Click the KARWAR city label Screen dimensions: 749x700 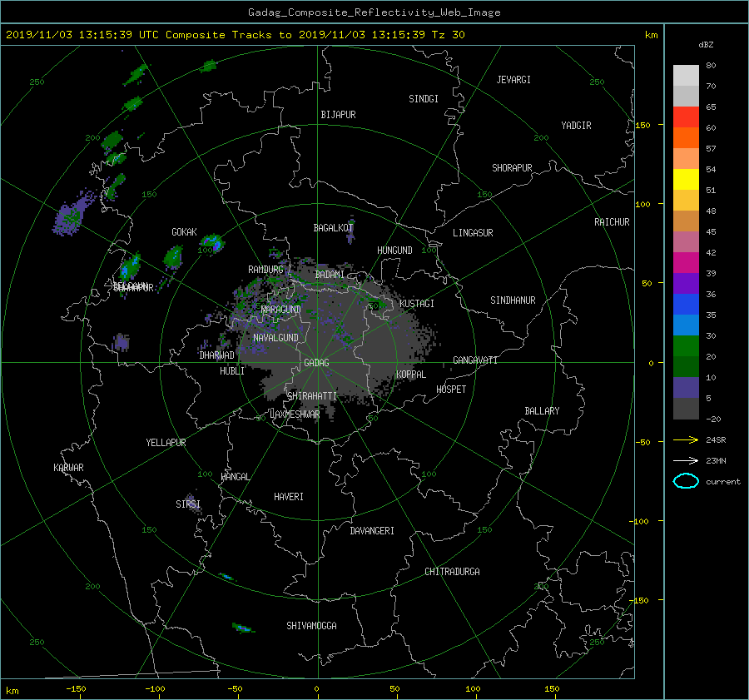tap(68, 468)
